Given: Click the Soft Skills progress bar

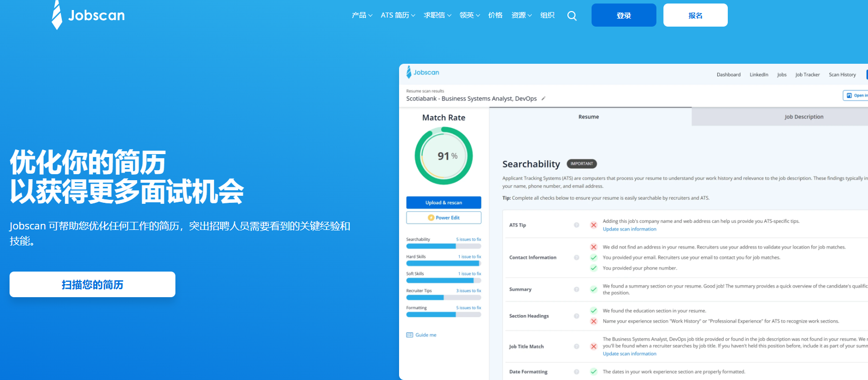Looking at the screenshot, I should [x=444, y=281].
